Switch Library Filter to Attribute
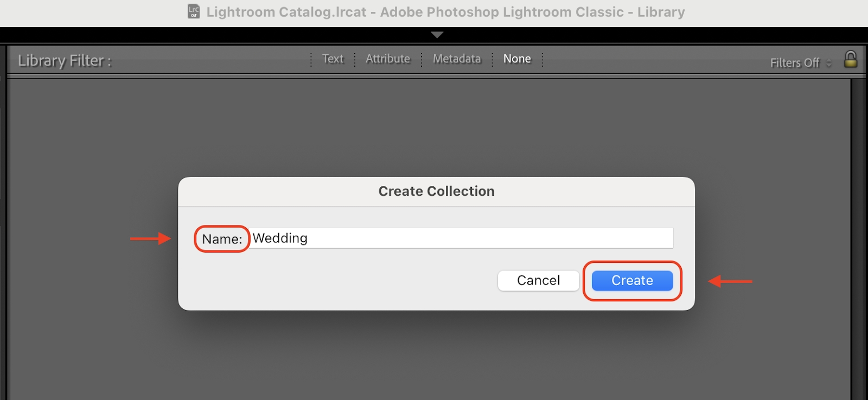868x400 pixels. pyautogui.click(x=388, y=59)
